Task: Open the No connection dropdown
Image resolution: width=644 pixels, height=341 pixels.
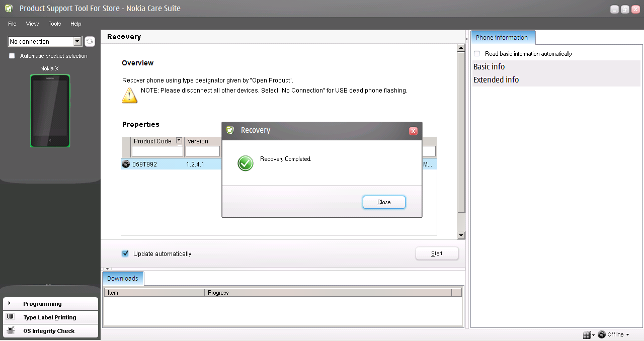Action: [x=77, y=42]
